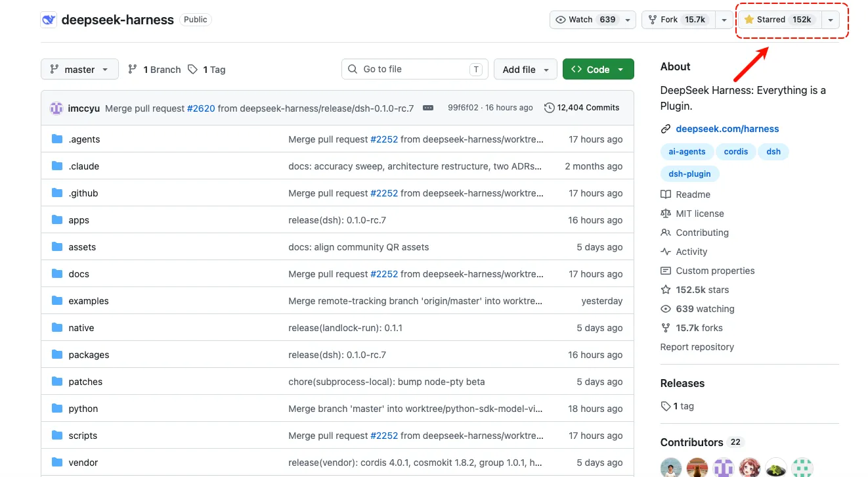Click the commit history clock icon
868x477 pixels.
550,108
